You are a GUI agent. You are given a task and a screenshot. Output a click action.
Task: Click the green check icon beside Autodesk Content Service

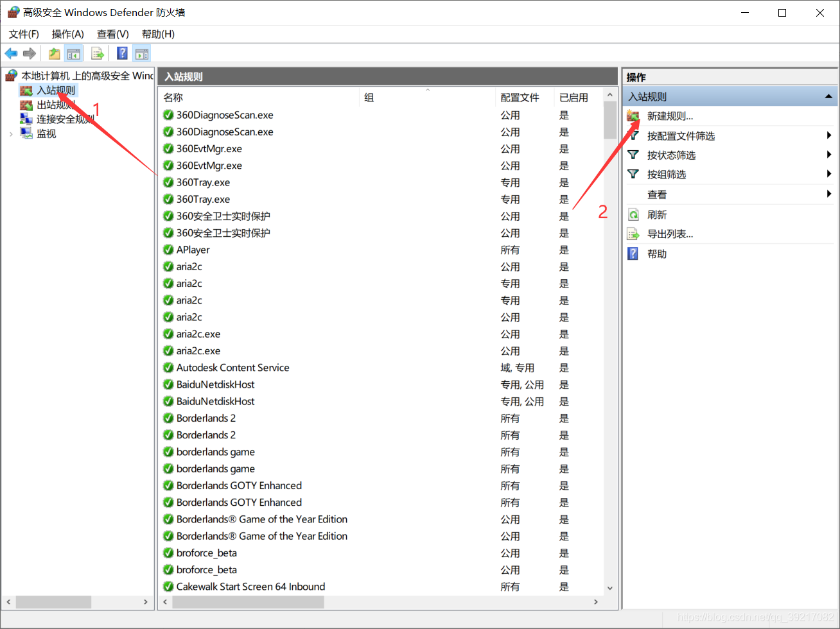(x=168, y=368)
